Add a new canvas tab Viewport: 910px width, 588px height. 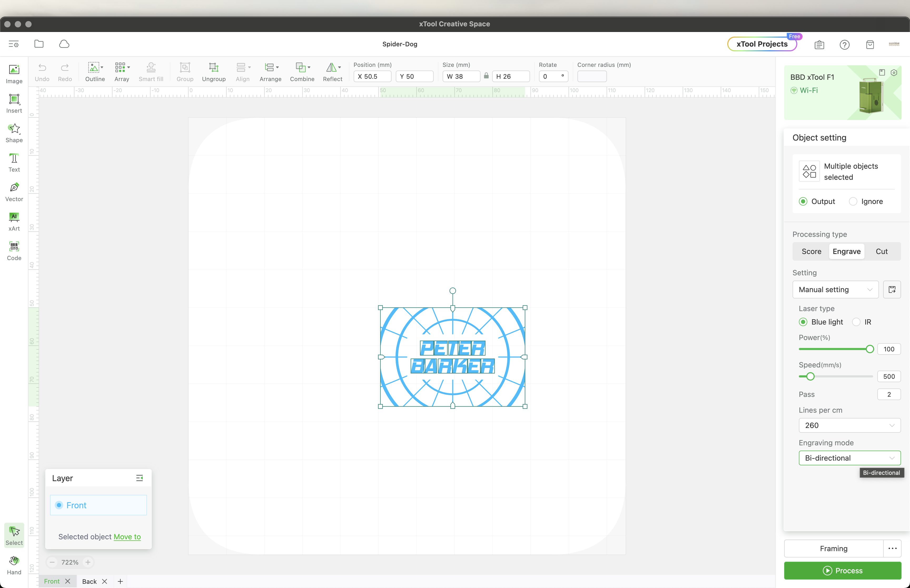point(120,581)
